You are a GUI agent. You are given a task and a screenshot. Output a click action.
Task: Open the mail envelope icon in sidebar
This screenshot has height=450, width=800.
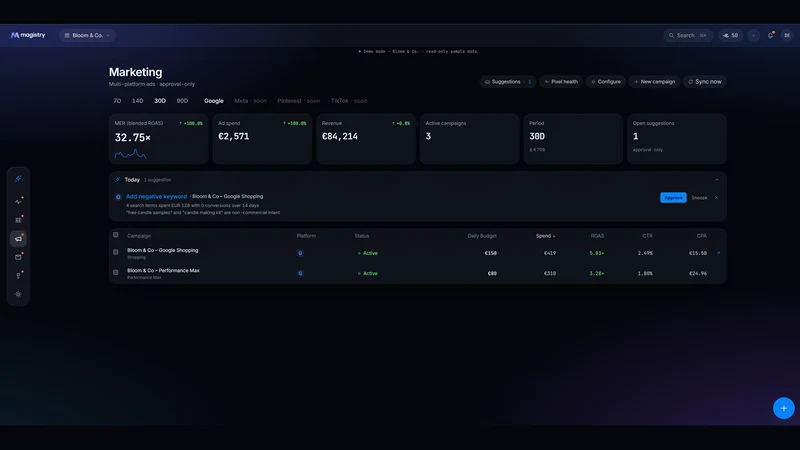point(18,257)
